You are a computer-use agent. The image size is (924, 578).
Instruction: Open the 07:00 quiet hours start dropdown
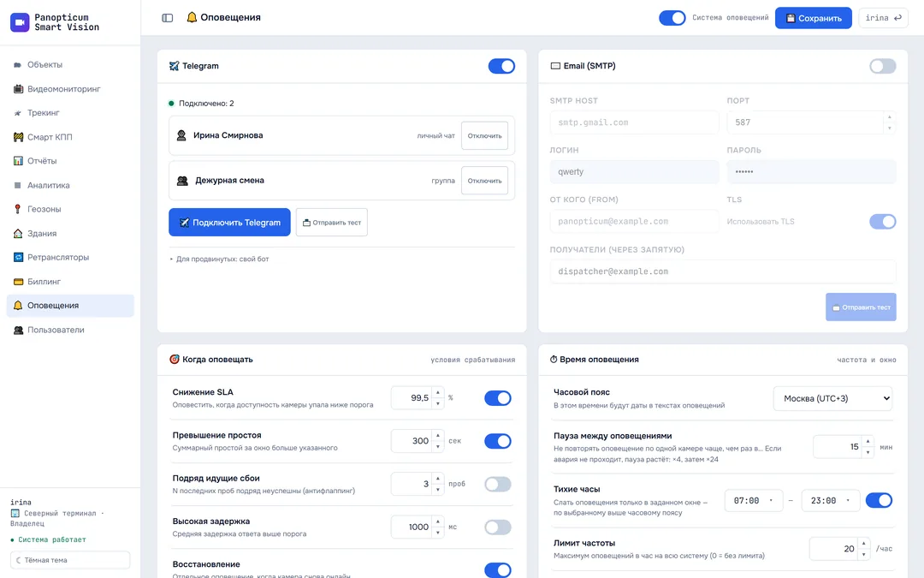754,501
